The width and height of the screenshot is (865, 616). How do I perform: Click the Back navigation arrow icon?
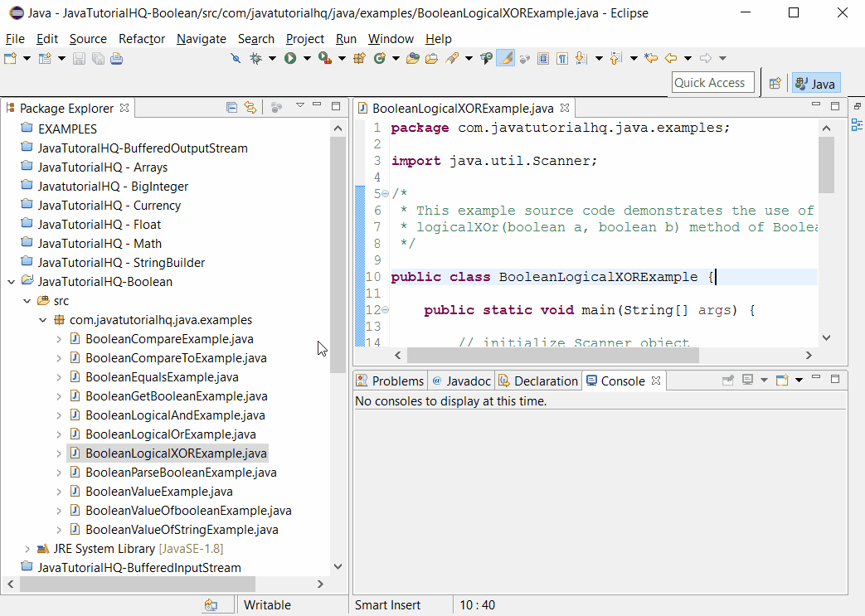671,58
